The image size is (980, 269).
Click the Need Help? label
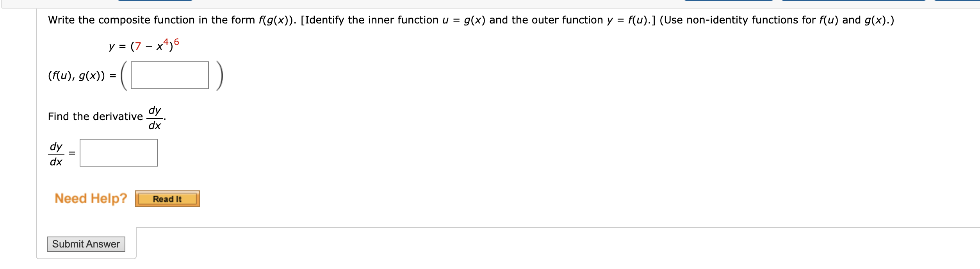91,198
